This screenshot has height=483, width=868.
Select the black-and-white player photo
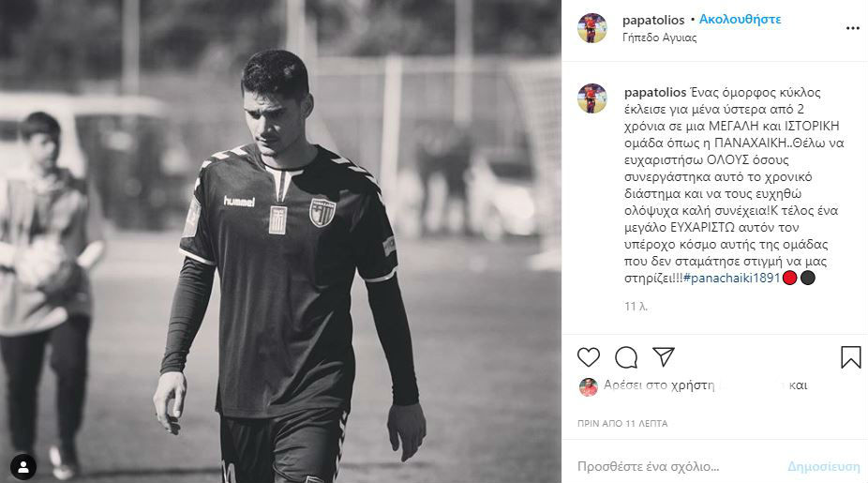click(280, 242)
